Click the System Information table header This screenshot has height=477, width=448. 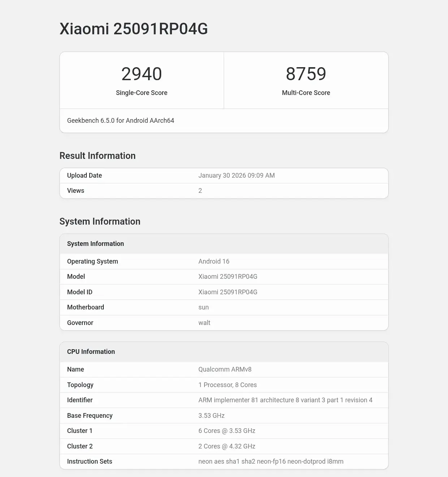95,244
